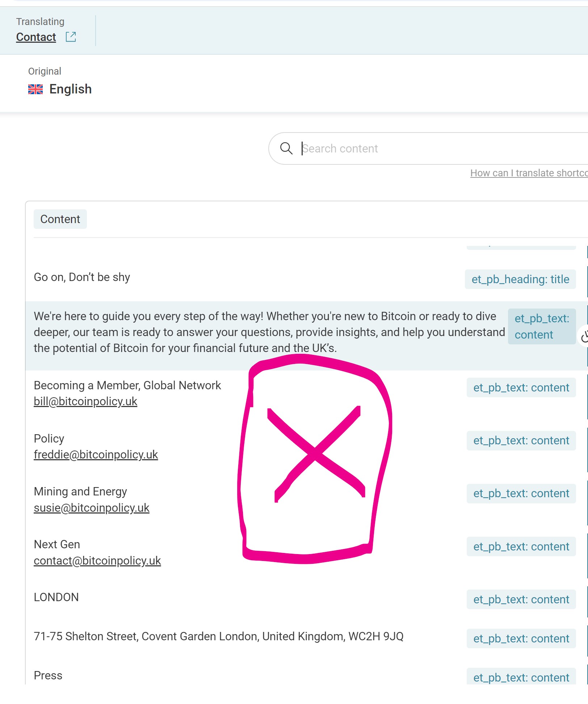
Task: Select the 'Go on, Don't be shy' heading row
Action: pos(306,277)
